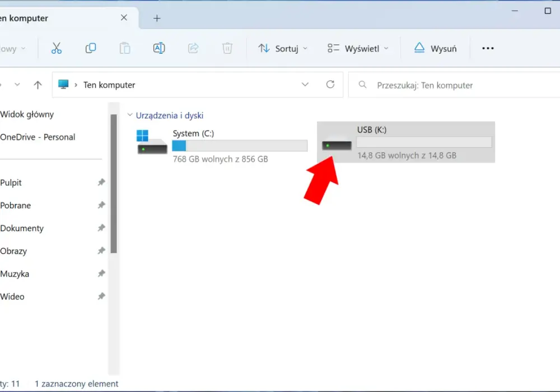Click the search magnifier icon
The height and width of the screenshot is (392, 560).
362,85
